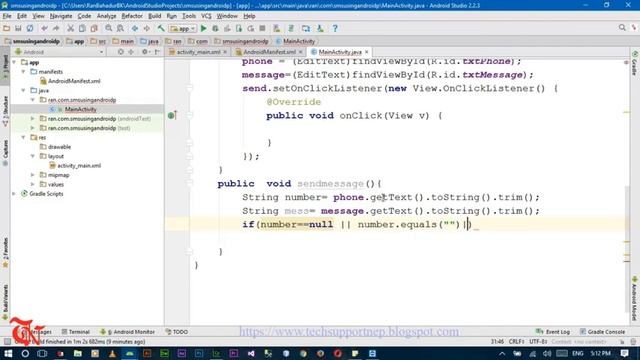Click the Back navigation arrow icon

(135, 28)
